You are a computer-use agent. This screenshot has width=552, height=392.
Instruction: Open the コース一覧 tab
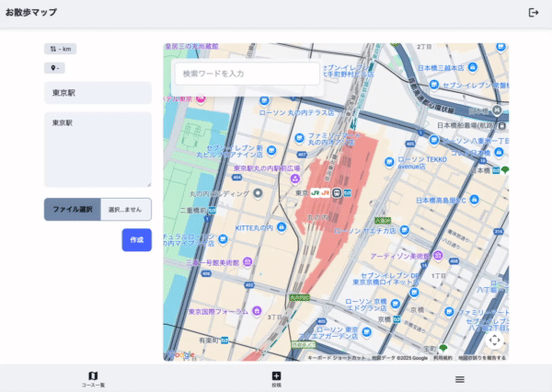tap(93, 379)
